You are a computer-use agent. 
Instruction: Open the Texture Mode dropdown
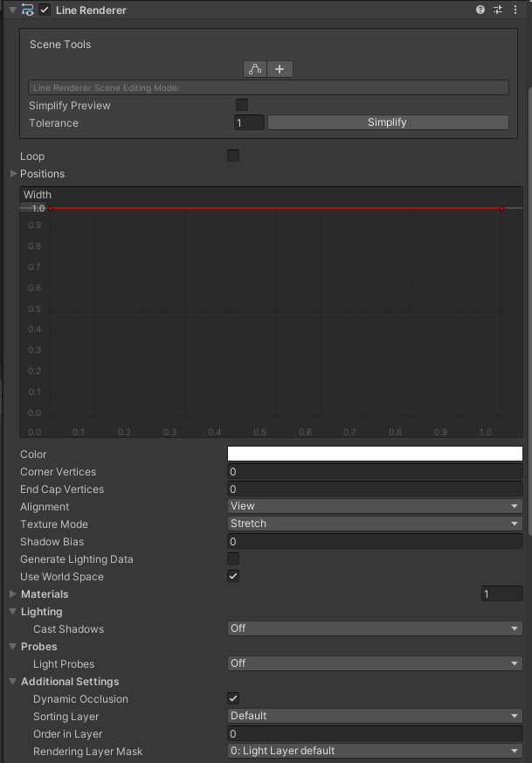click(x=374, y=524)
